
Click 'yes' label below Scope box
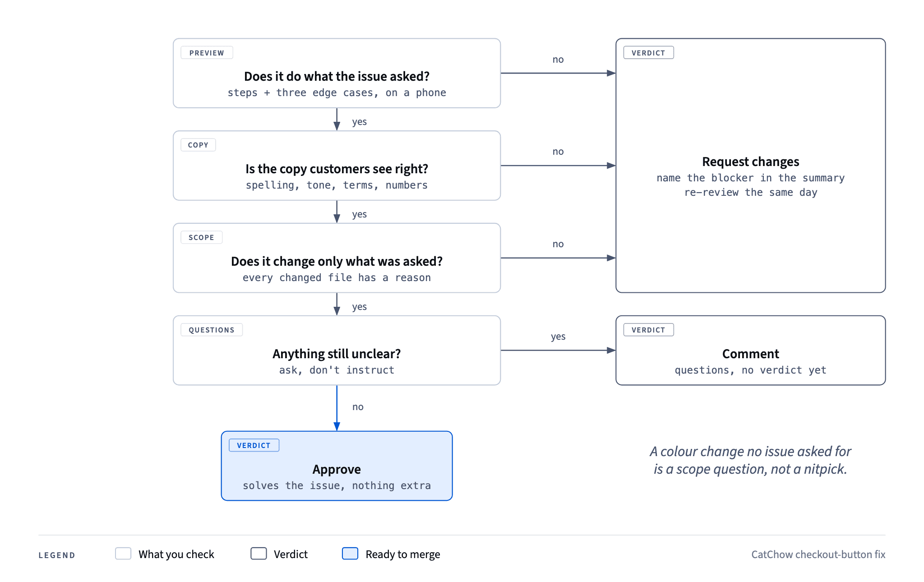tap(360, 307)
